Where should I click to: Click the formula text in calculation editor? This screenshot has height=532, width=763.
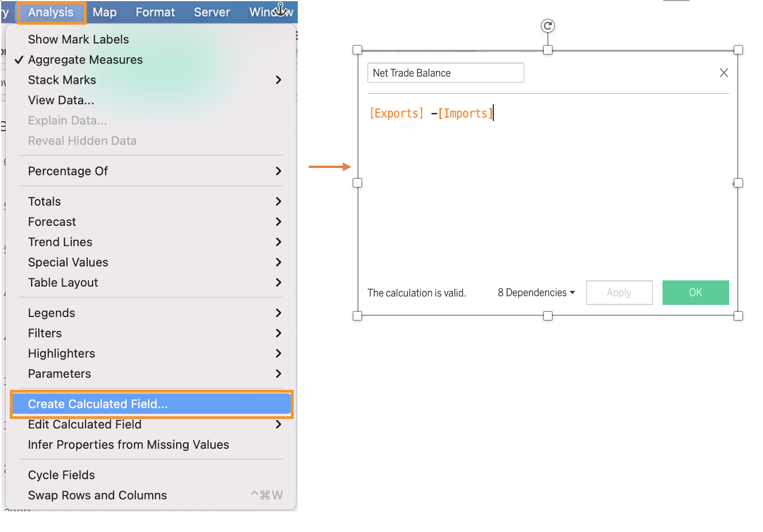(431, 114)
